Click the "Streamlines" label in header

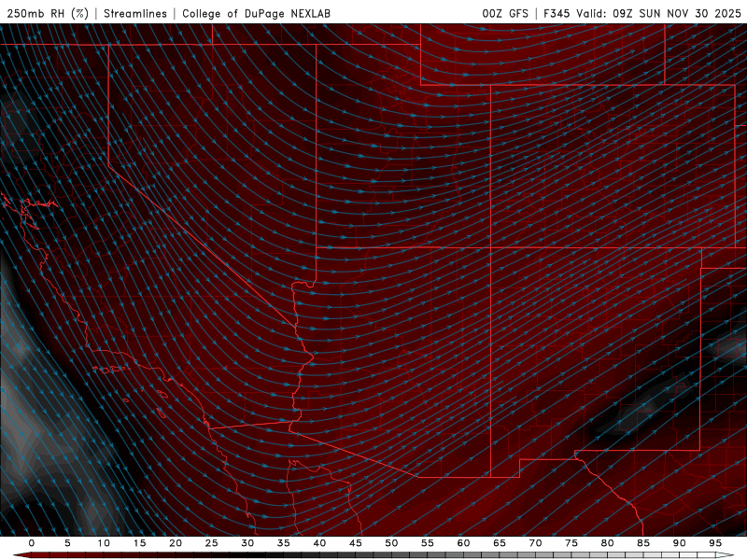tap(135, 13)
